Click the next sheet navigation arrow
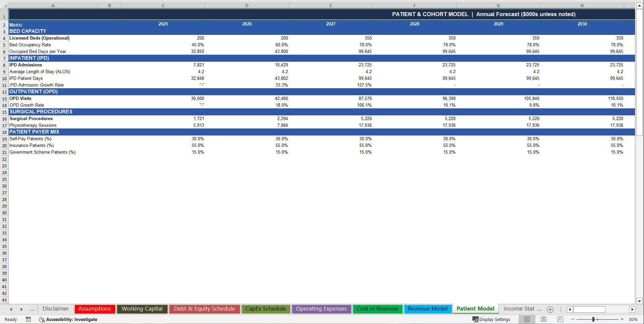The width and height of the screenshot is (644, 324). point(21,309)
